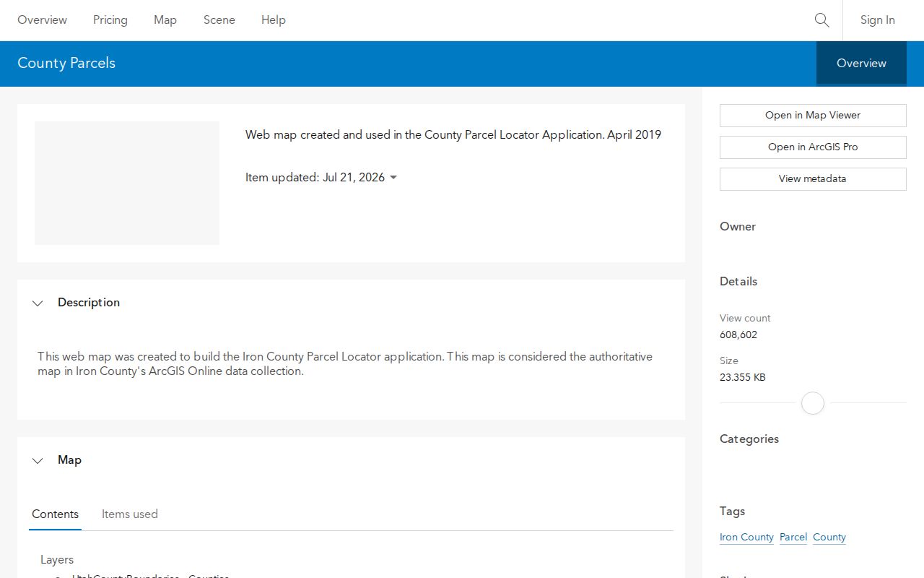Click the size value 23.355 KB
This screenshot has height=578, width=924.
(x=743, y=377)
